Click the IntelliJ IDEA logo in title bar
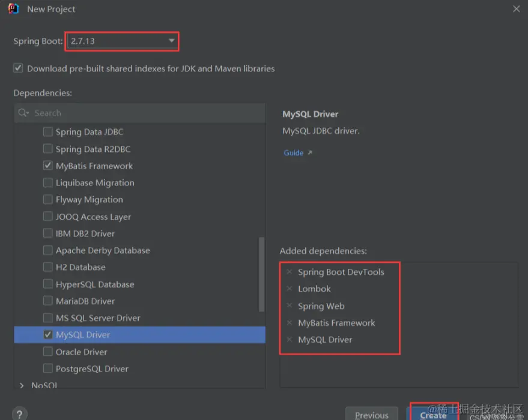 (13, 9)
